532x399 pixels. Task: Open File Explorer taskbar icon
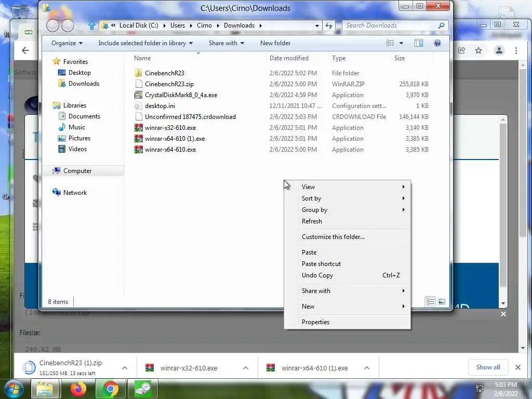pyautogui.click(x=45, y=389)
